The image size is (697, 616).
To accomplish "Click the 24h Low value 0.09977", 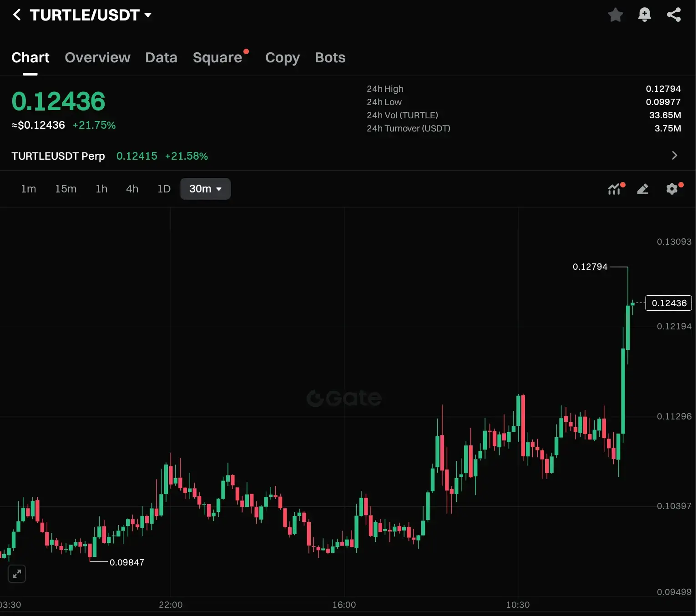I will click(x=663, y=102).
